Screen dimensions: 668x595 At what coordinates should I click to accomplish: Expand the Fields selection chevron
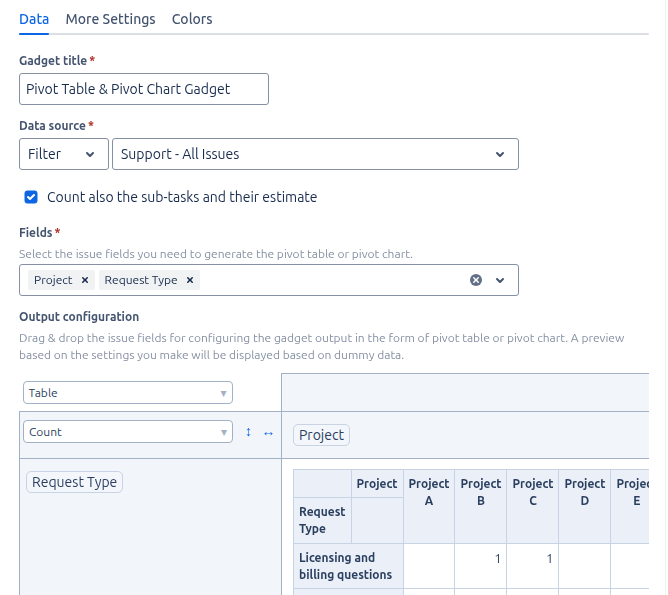(500, 280)
